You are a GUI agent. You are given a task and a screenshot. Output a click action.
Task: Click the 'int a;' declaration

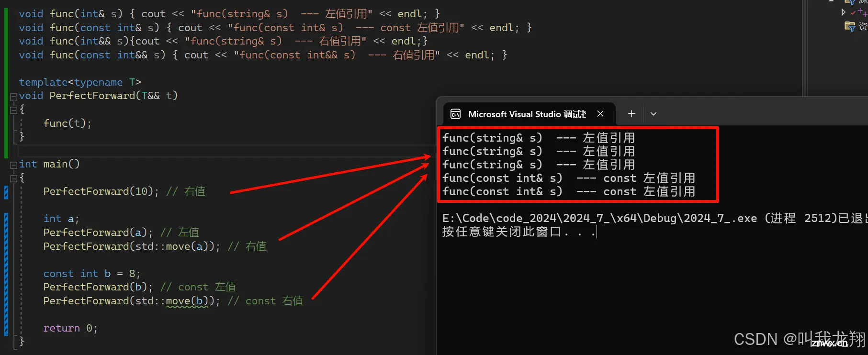pos(61,219)
